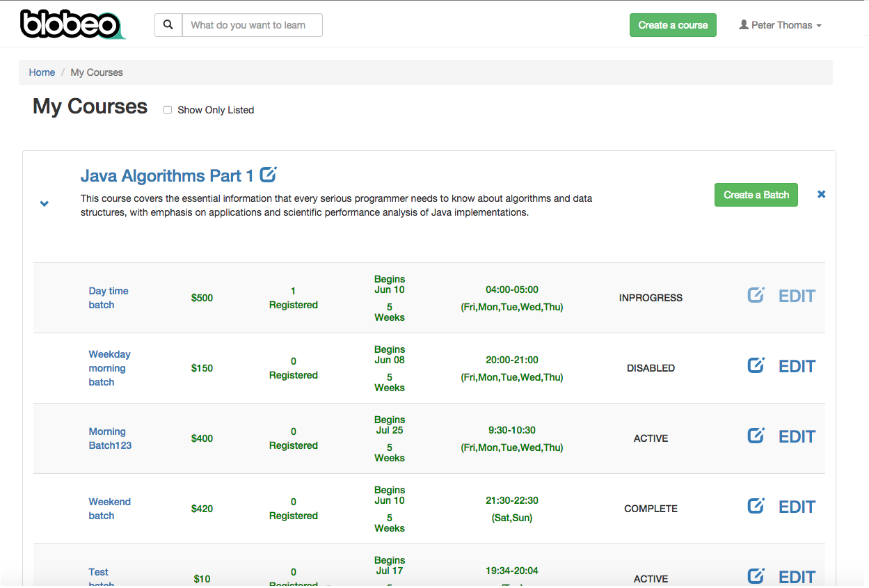The width and height of the screenshot is (869, 588).
Task: Click EDIT text for Morning Batch123
Action: click(x=797, y=437)
